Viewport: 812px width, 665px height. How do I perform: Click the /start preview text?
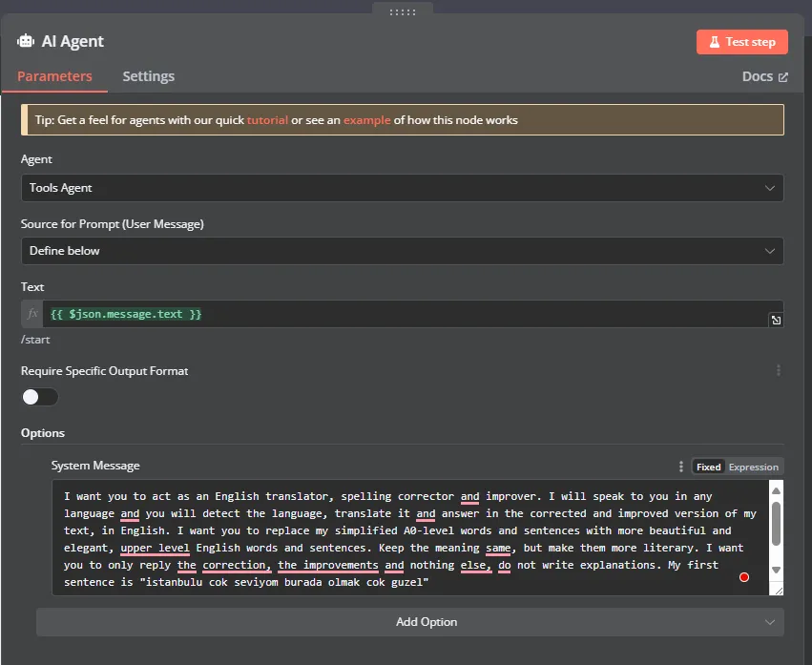click(x=35, y=340)
